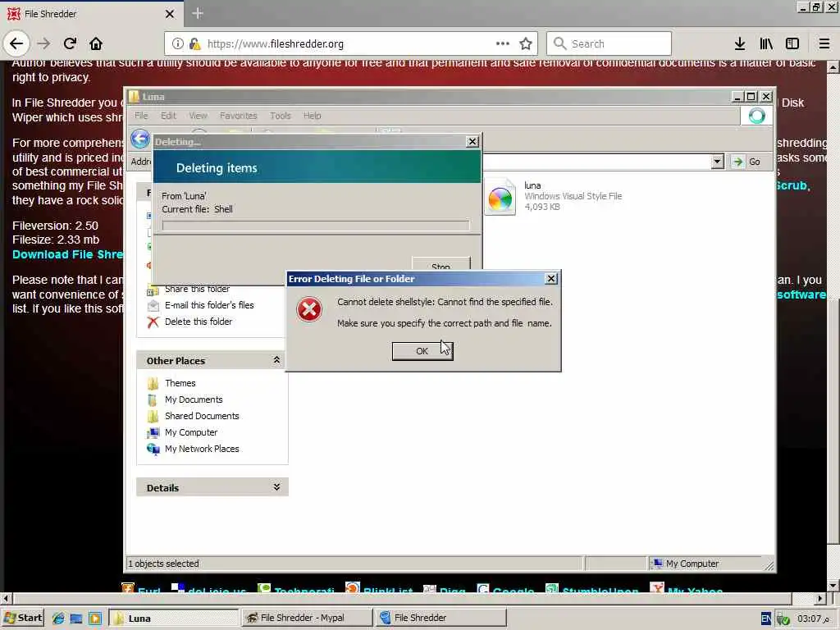Screen dimensions: 840x630
Task: Expand the address bar dropdown arrow
Action: [x=717, y=162]
